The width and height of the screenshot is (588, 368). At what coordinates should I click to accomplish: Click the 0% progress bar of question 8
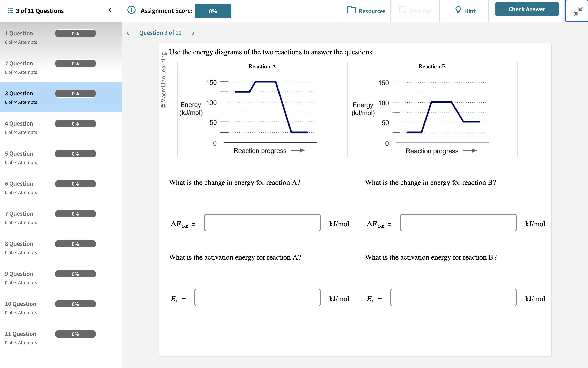pyautogui.click(x=75, y=244)
